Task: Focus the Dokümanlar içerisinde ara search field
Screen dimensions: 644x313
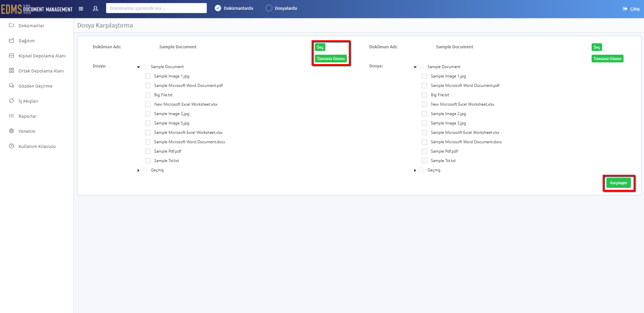Action: pyautogui.click(x=156, y=8)
